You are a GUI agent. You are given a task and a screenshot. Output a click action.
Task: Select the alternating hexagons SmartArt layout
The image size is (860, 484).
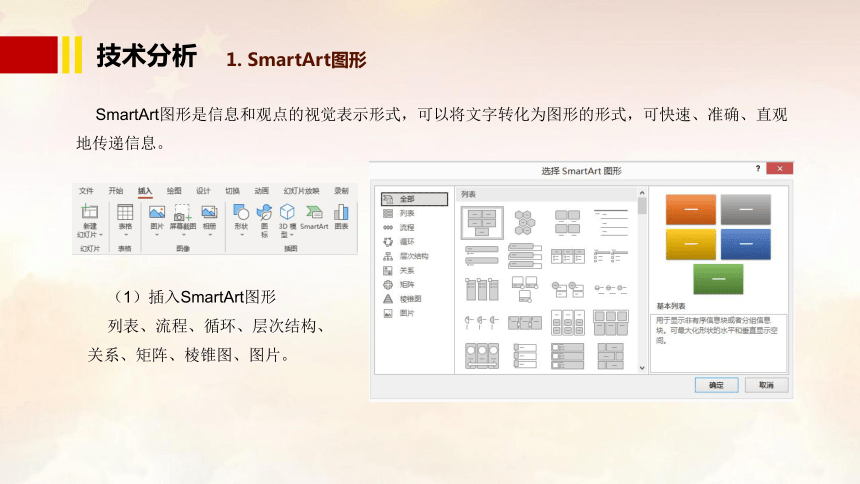pyautogui.click(x=525, y=223)
